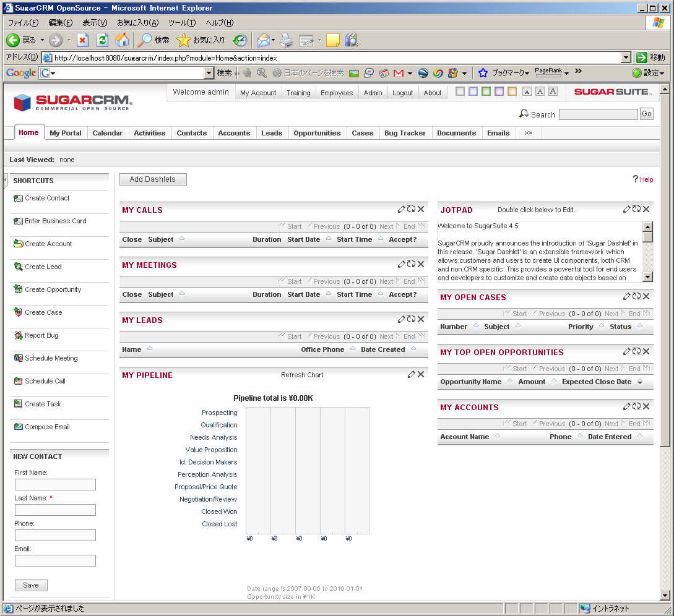Viewport: 674px width, 616px height.
Task: Click the Add Dashlets button
Action: [x=153, y=179]
